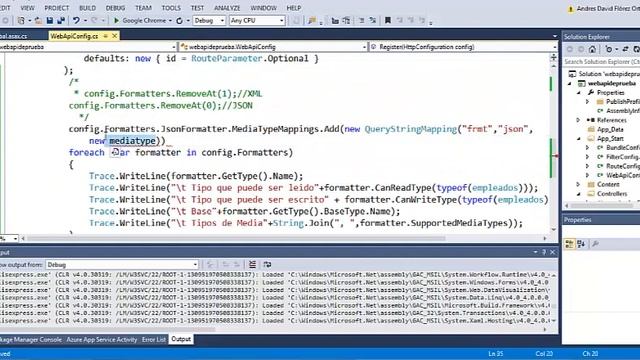Pin the WebApiConfig.cs tab
The image size is (640, 360).
[105, 36]
